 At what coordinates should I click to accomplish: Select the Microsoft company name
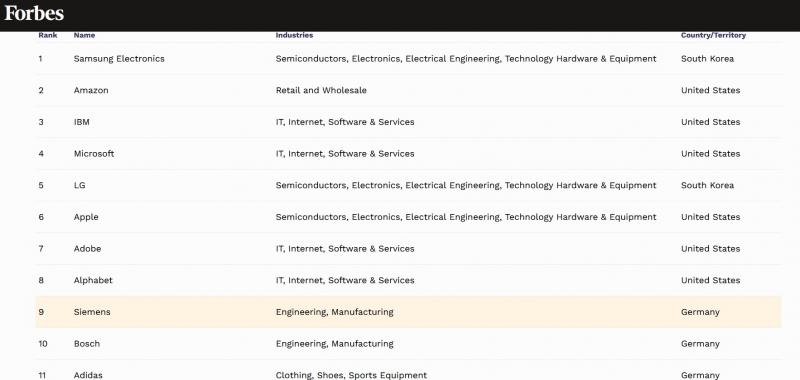click(94, 154)
